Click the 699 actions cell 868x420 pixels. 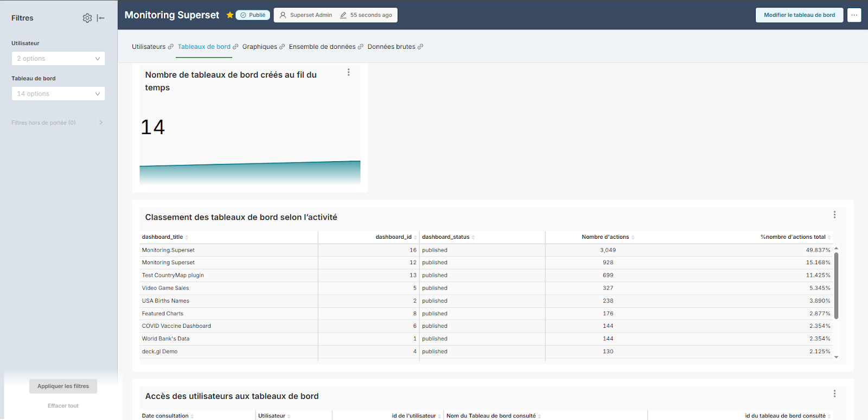(x=608, y=275)
